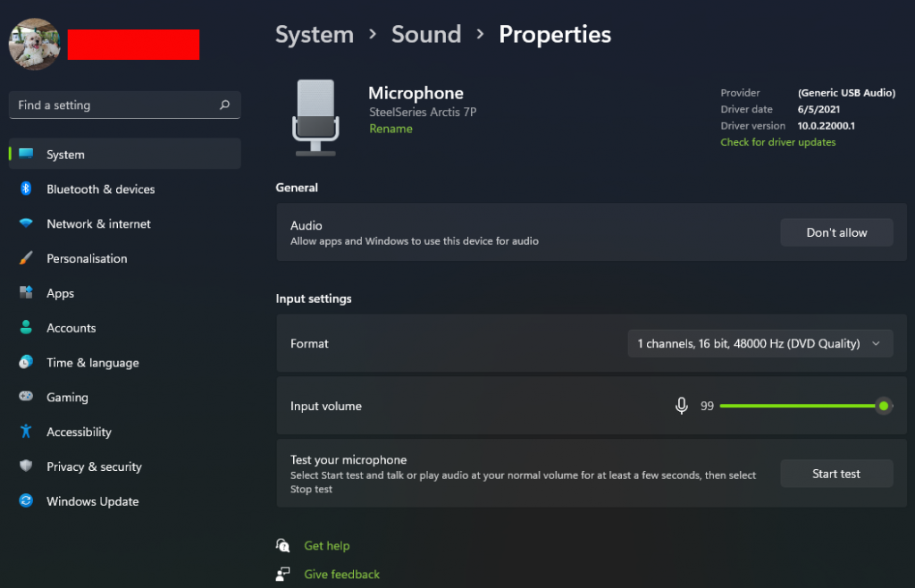Click the Format dropdown chevron arrow
The height and width of the screenshot is (588, 915).
pyautogui.click(x=876, y=343)
